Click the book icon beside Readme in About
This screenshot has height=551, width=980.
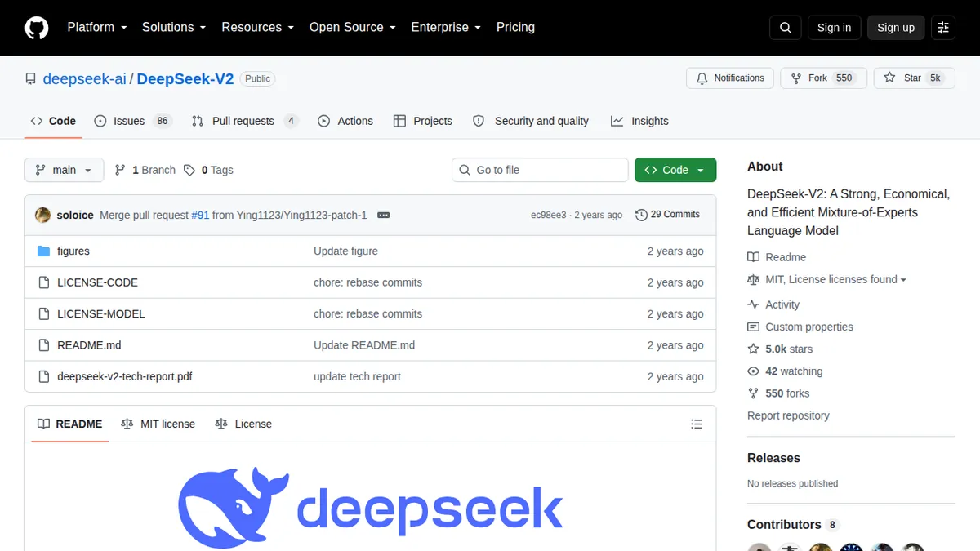pyautogui.click(x=753, y=257)
